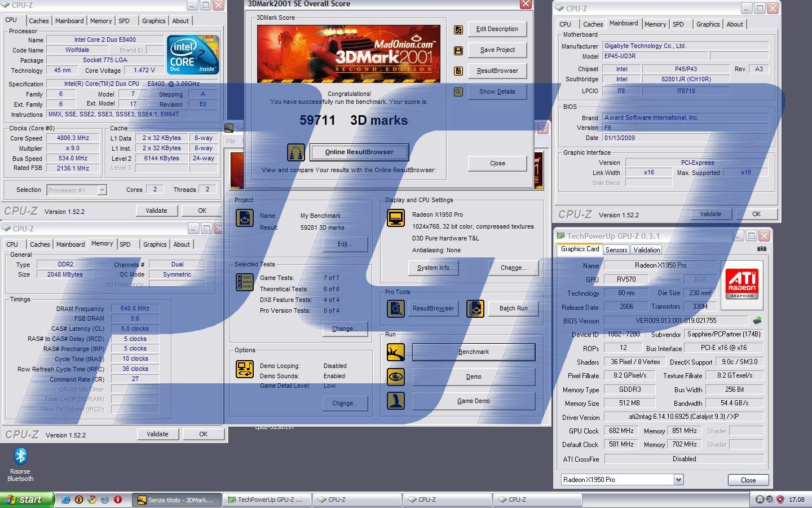The height and width of the screenshot is (508, 812).
Task: Switch to Caches tab in top CPU-Z window
Action: point(39,21)
